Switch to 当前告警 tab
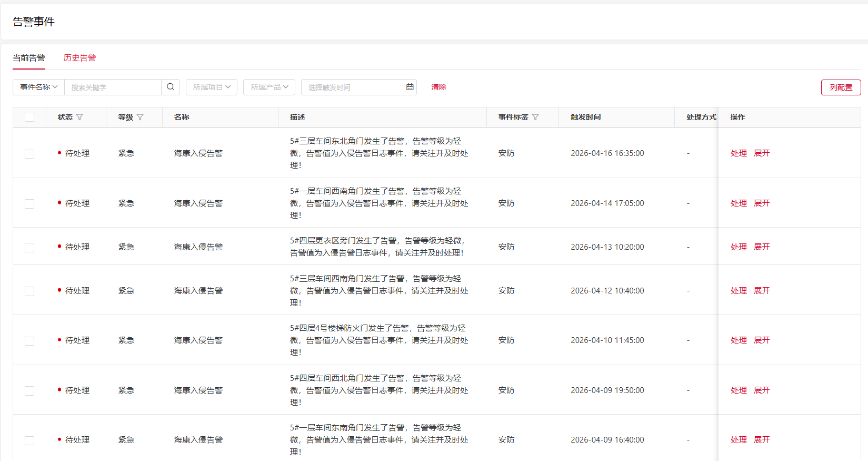 pos(29,58)
